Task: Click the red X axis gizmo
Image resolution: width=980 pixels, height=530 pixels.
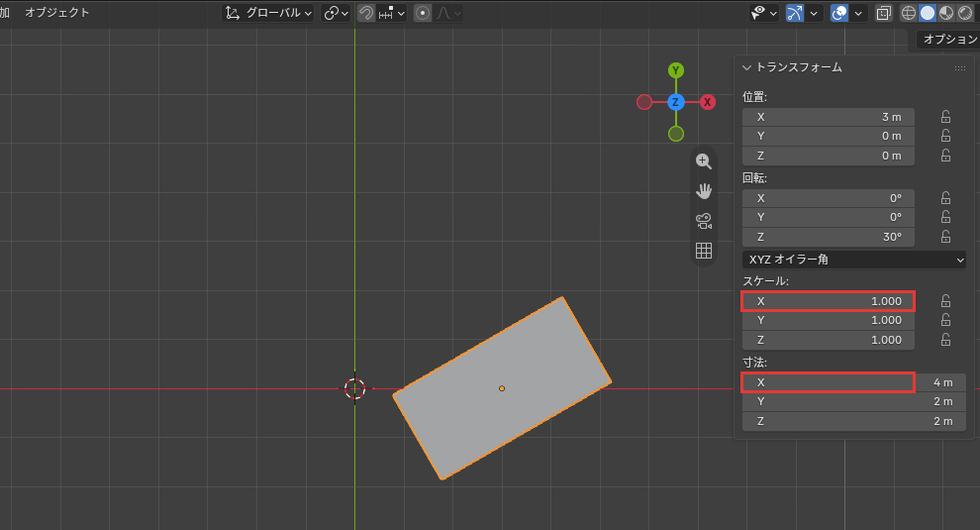Action: click(x=708, y=102)
